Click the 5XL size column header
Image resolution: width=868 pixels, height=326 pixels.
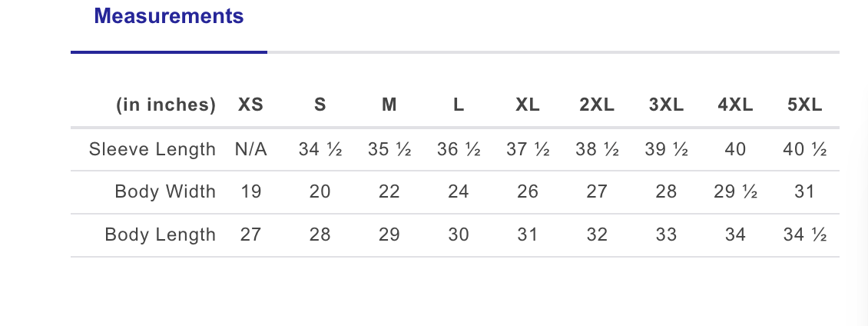[x=804, y=105]
